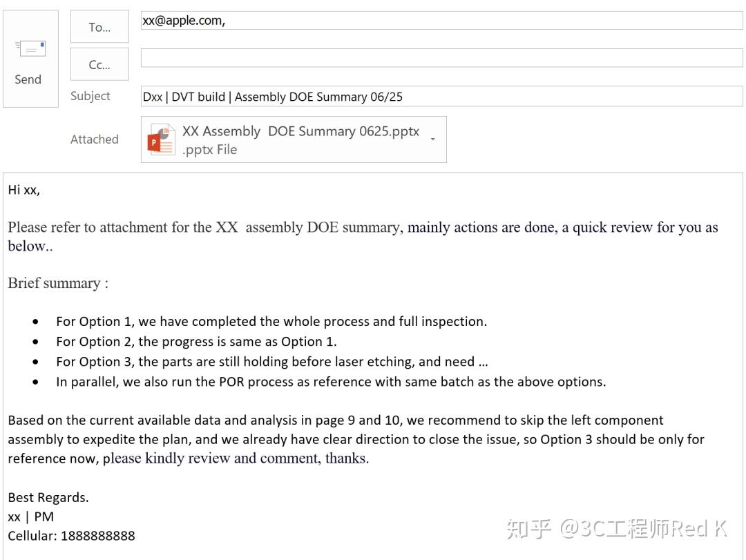Click in the empty Cc field
746x560 pixels.
point(441,57)
